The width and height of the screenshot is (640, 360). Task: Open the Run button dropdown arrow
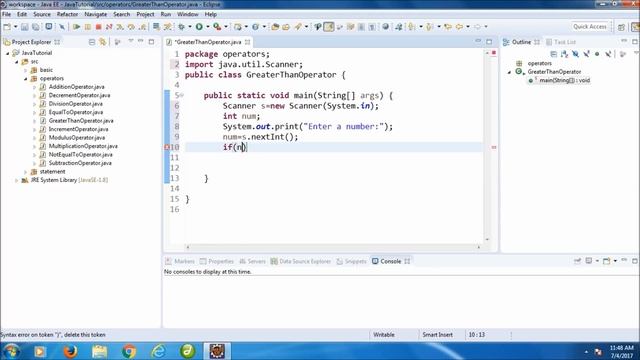click(x=207, y=27)
